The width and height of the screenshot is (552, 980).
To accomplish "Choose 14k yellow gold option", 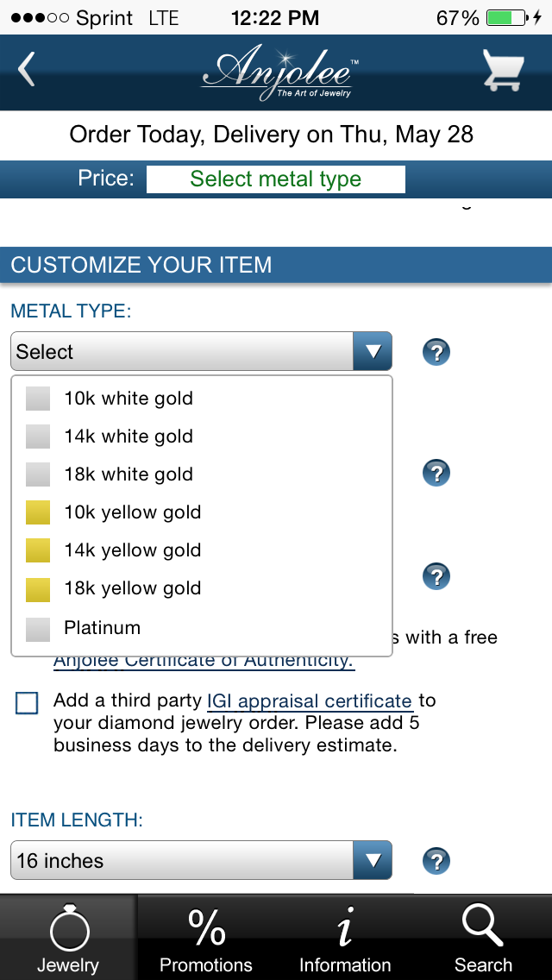I will click(x=202, y=550).
